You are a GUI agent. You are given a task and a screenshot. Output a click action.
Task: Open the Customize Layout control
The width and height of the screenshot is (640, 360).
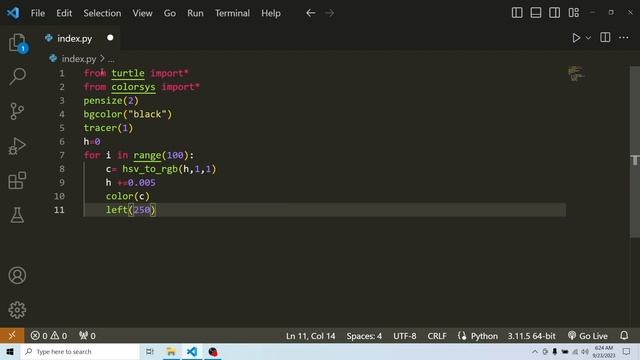[x=573, y=13]
